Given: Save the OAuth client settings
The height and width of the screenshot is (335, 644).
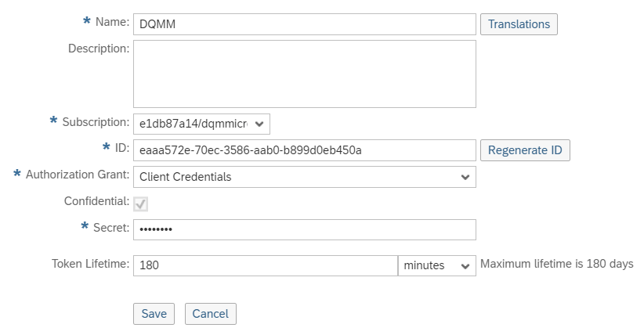Looking at the screenshot, I should tap(154, 314).
